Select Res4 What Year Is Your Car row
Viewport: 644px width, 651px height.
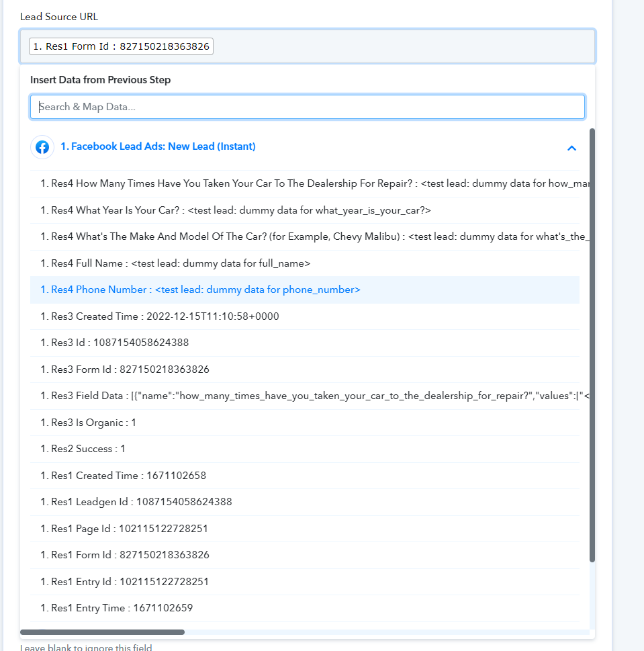(x=305, y=210)
